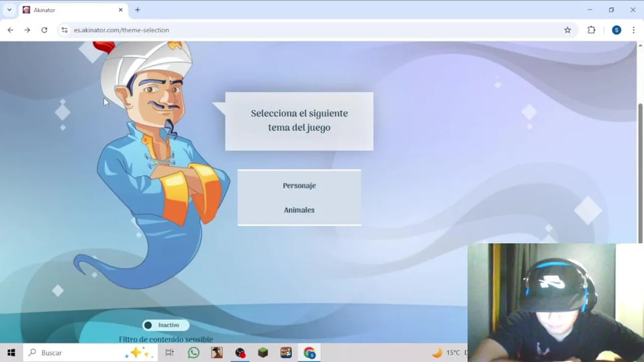
Task: Close the Akinator tab
Action: [121, 10]
